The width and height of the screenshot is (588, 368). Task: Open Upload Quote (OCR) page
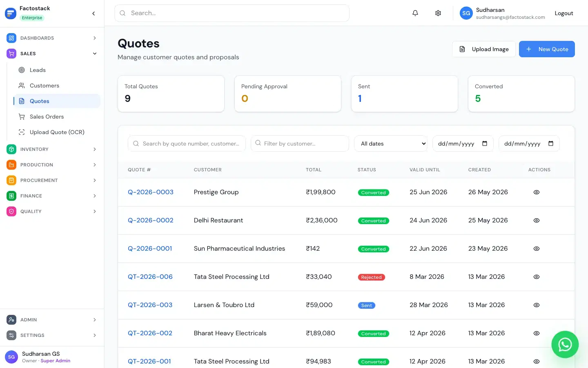(x=57, y=132)
